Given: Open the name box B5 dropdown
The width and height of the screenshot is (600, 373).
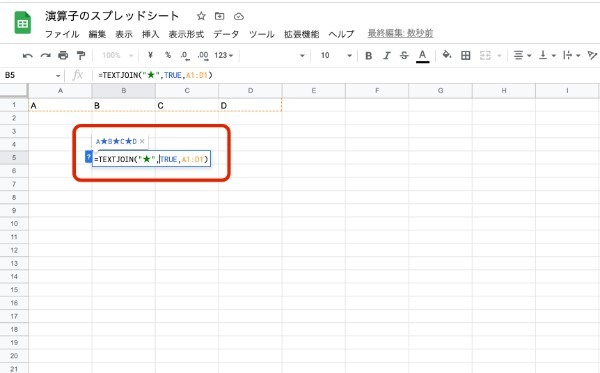Looking at the screenshot, I should (58, 75).
